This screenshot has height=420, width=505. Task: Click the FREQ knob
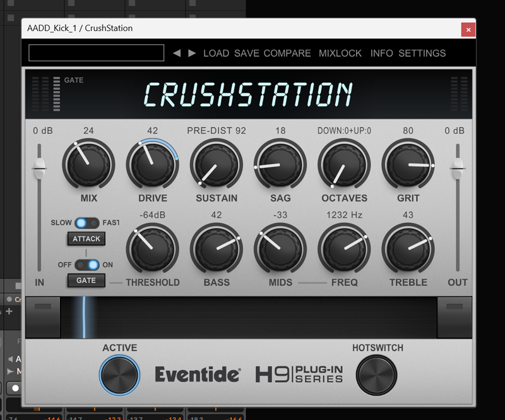344,249
